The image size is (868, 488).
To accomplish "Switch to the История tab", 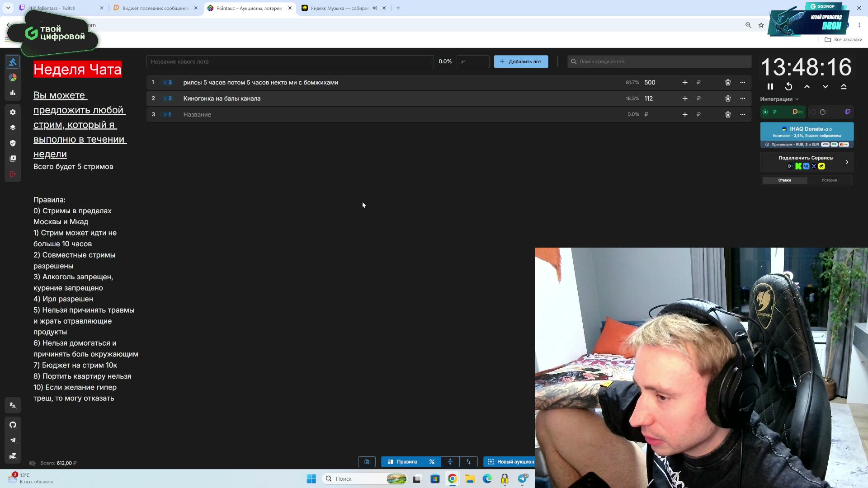I will tap(829, 180).
